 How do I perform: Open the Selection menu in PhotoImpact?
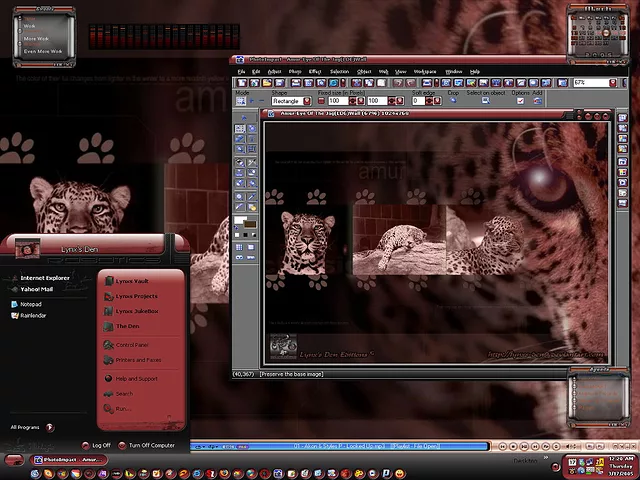pyautogui.click(x=340, y=72)
